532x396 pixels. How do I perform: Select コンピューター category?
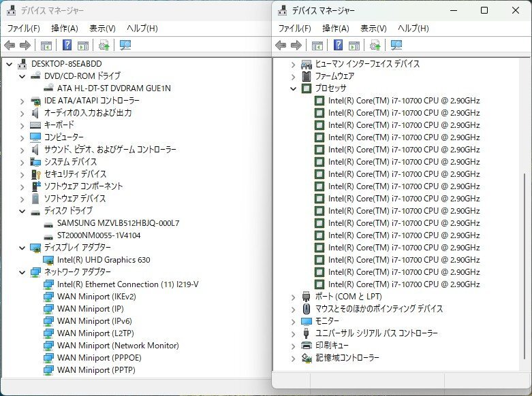[64, 137]
